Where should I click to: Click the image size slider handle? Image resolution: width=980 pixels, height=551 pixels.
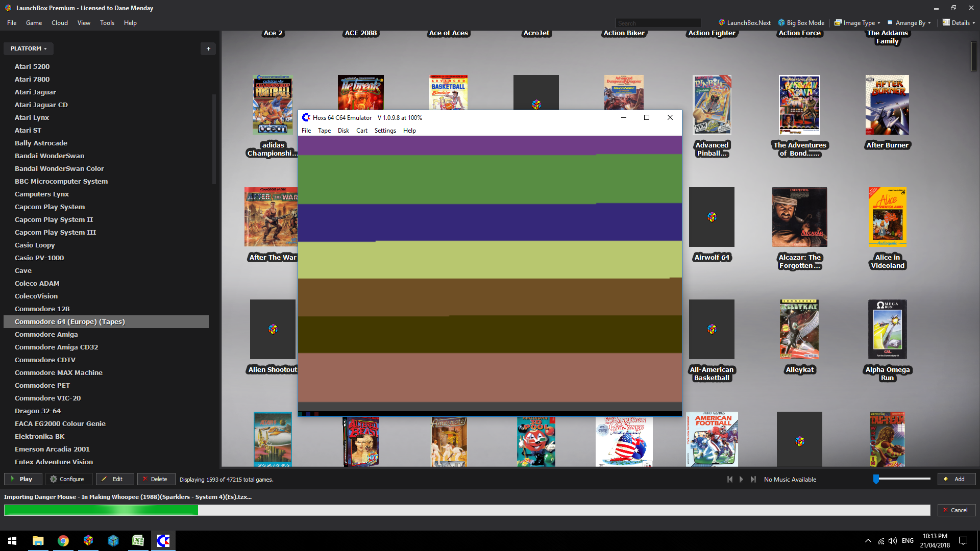pyautogui.click(x=876, y=479)
